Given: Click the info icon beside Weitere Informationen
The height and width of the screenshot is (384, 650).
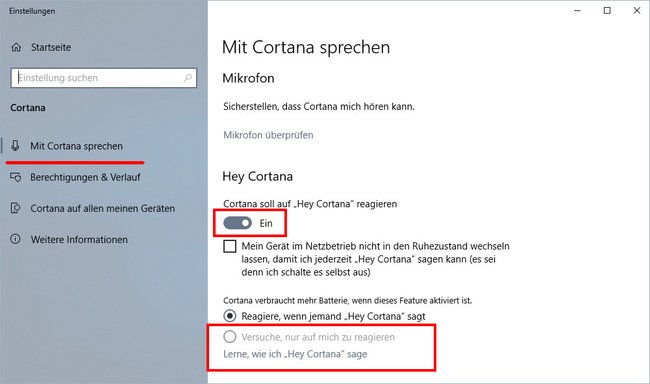Looking at the screenshot, I should 15,239.
